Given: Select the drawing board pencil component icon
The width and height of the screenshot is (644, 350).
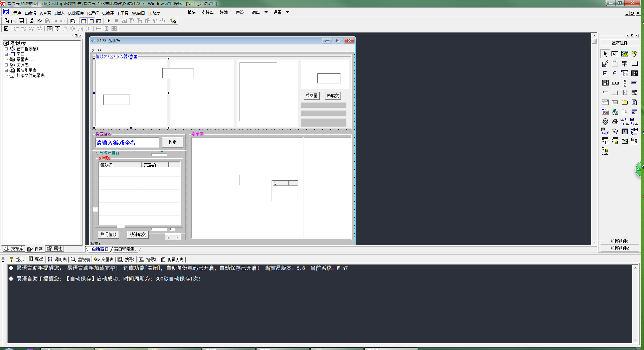Looking at the screenshot, I should (x=605, y=63).
